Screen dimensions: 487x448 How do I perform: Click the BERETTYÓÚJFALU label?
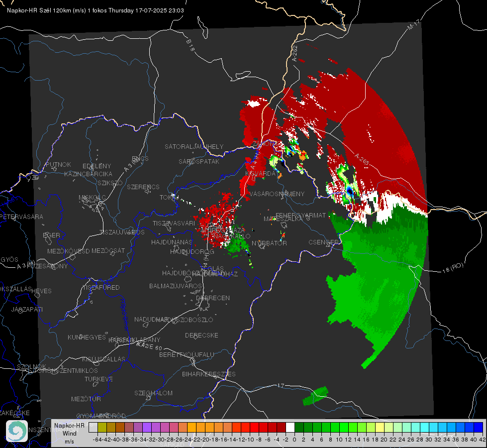(187, 354)
